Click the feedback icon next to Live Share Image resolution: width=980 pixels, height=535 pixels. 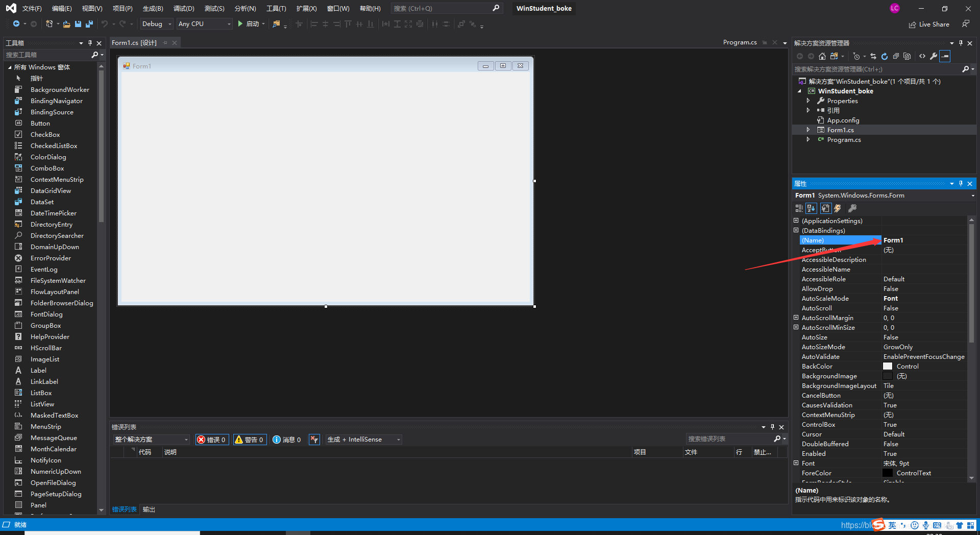point(966,24)
